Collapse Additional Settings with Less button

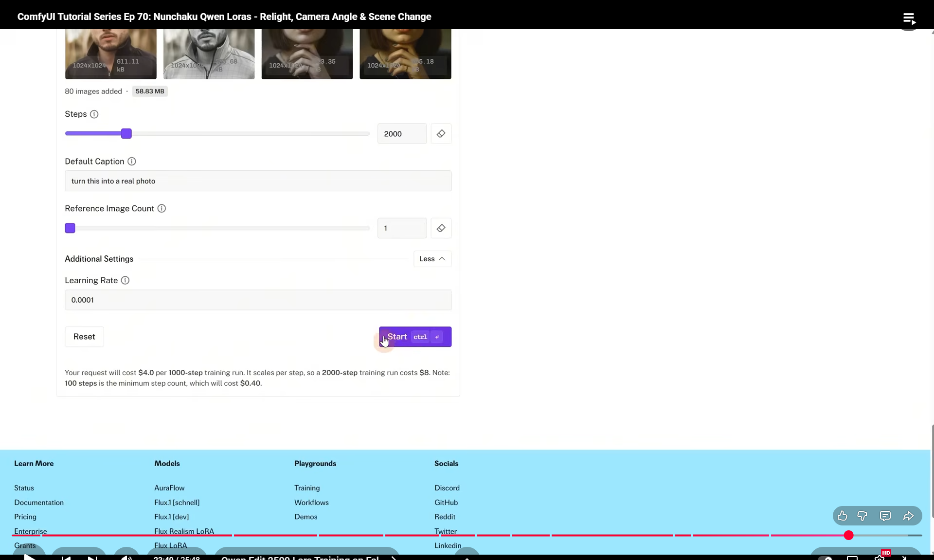pyautogui.click(x=432, y=259)
